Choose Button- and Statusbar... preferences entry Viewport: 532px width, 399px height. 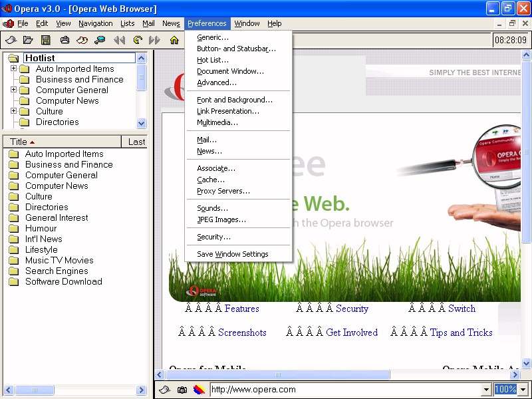[x=239, y=49]
